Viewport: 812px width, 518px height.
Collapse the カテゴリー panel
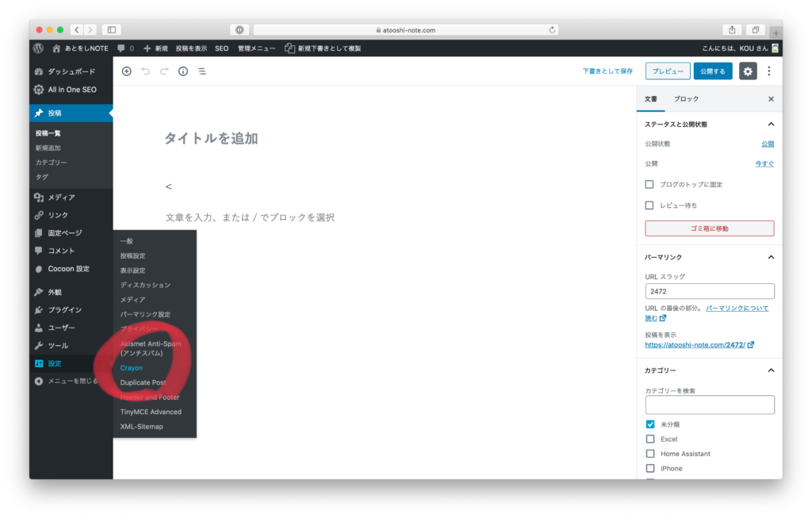coord(770,370)
